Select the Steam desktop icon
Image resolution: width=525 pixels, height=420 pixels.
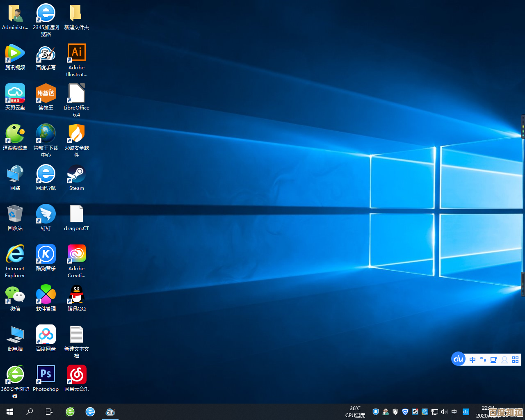tap(76, 174)
